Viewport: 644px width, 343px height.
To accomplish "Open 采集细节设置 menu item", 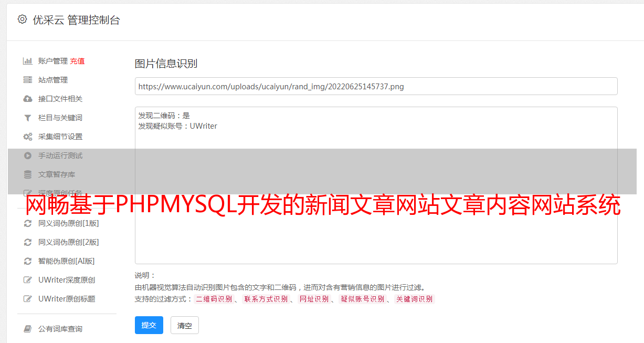I will click(x=60, y=137).
